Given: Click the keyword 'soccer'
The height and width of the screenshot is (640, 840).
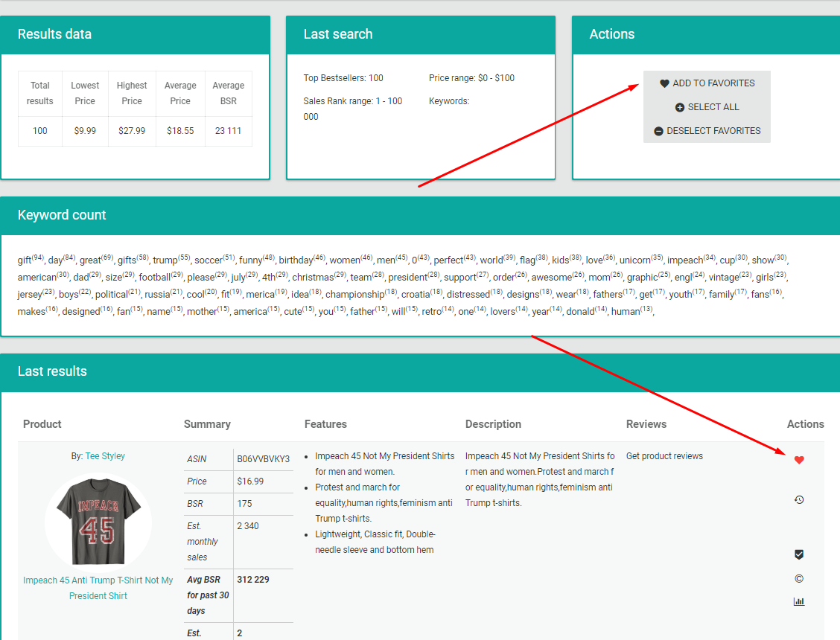Looking at the screenshot, I should (x=209, y=260).
